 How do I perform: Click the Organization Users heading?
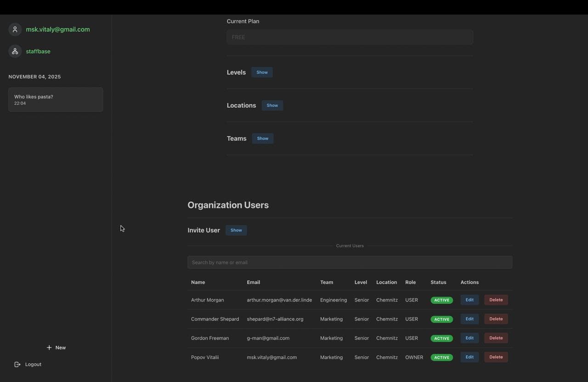pyautogui.click(x=228, y=205)
